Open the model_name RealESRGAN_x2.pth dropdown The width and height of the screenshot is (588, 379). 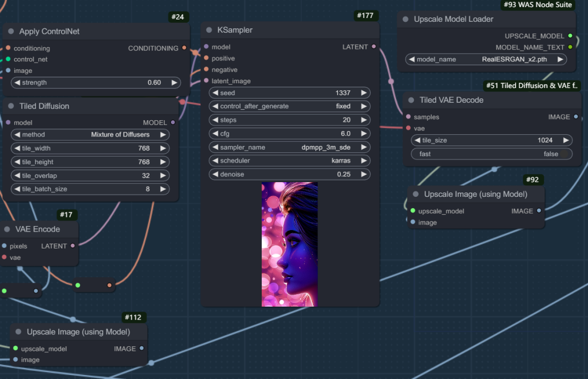[x=486, y=59]
